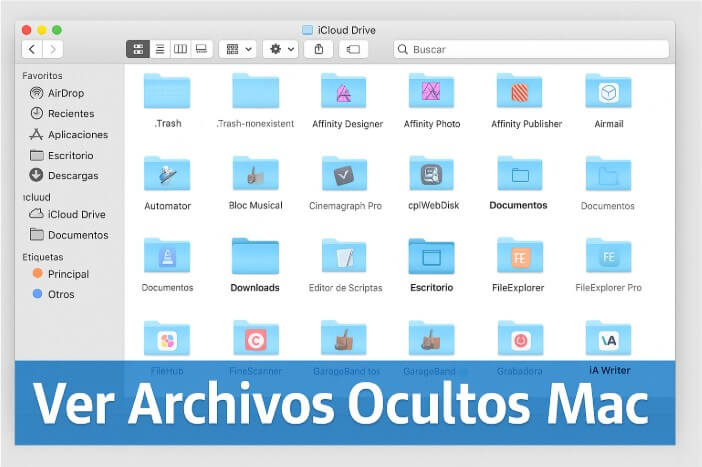Focus the Buscar search field
Screen dimensions: 702x467
(x=531, y=49)
